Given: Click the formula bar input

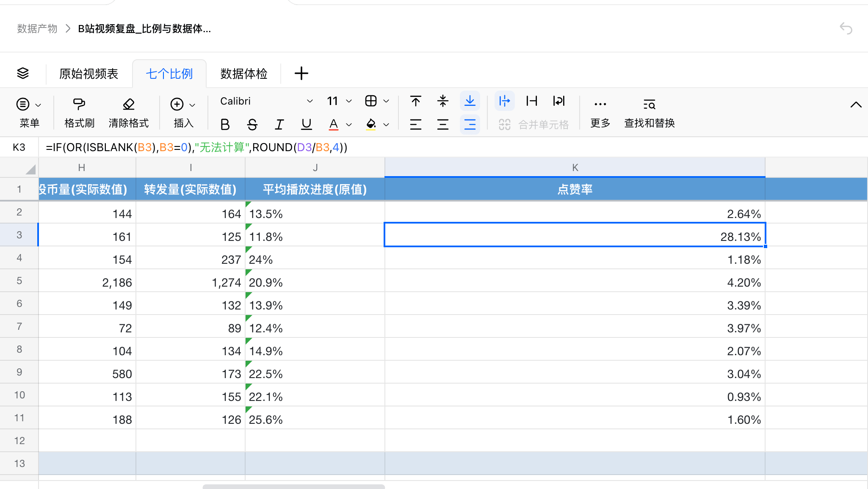Looking at the screenshot, I should tap(453, 147).
